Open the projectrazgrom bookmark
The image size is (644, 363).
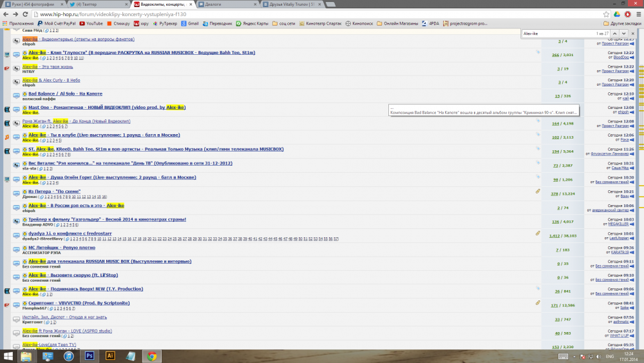pos(466,23)
